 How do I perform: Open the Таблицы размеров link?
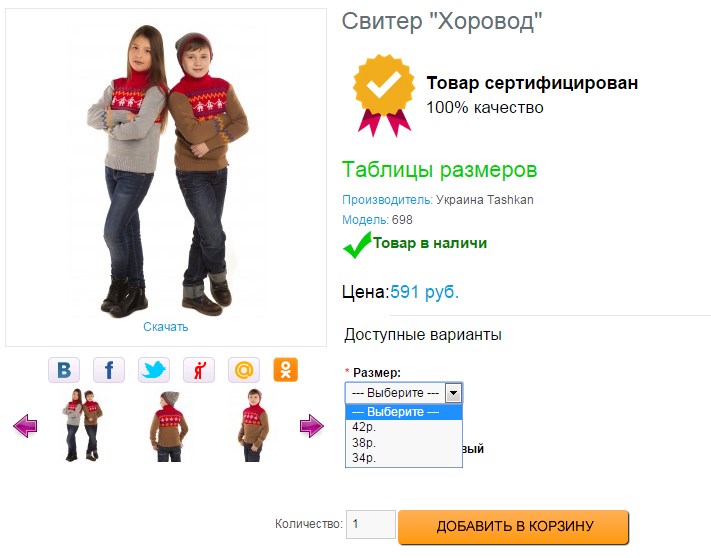pyautogui.click(x=439, y=170)
